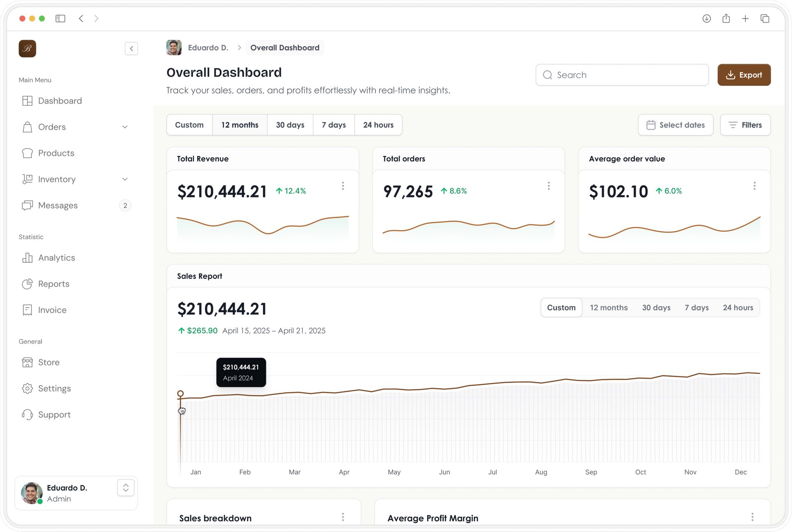This screenshot has width=792, height=532.
Task: Open Inventory via its sidebar icon
Action: [x=27, y=179]
